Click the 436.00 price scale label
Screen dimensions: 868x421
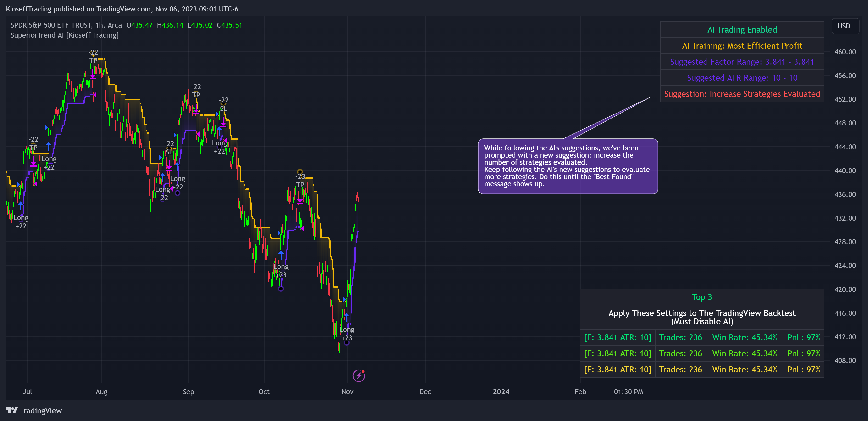[x=845, y=194]
